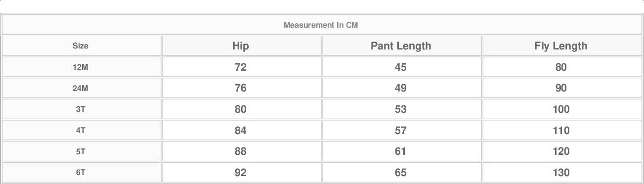Click the Hip column header

tap(241, 46)
